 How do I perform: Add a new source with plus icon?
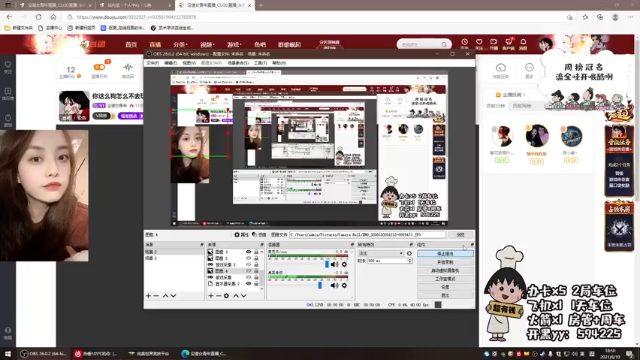click(211, 296)
